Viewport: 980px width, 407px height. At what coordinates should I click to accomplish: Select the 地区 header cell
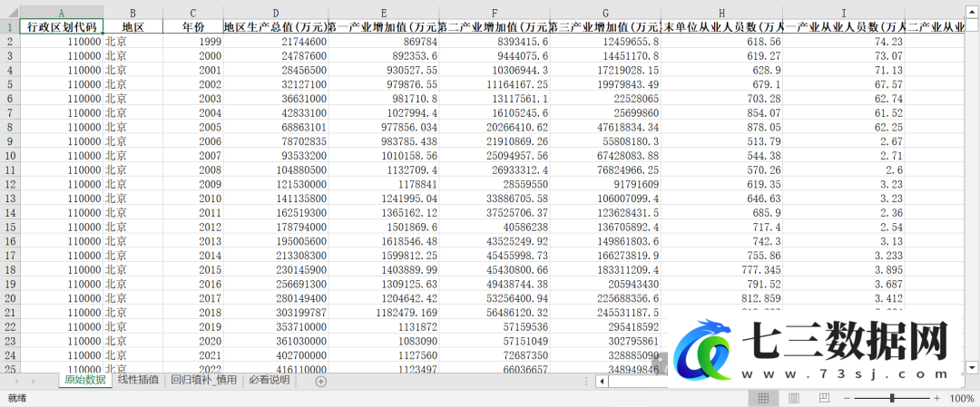(x=132, y=27)
